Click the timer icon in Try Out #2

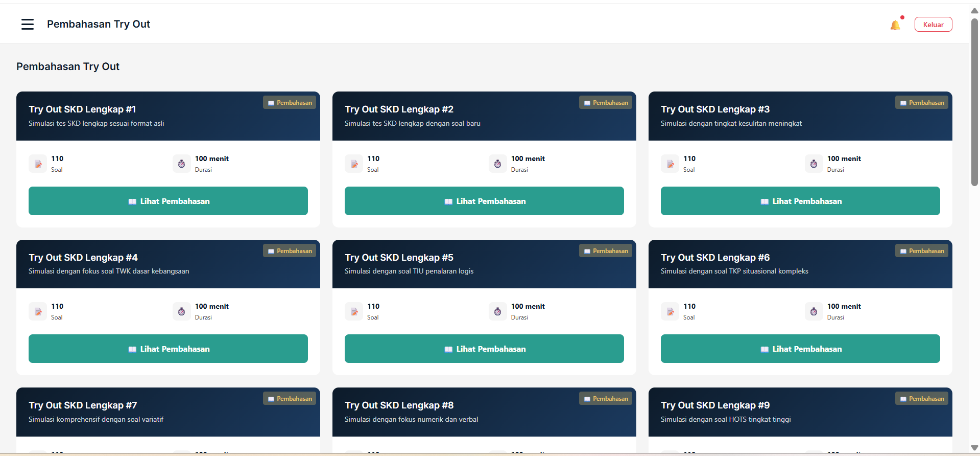click(x=497, y=164)
